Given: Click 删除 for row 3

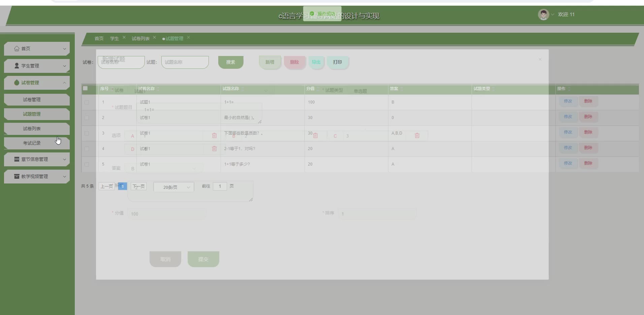Looking at the screenshot, I should tap(588, 132).
